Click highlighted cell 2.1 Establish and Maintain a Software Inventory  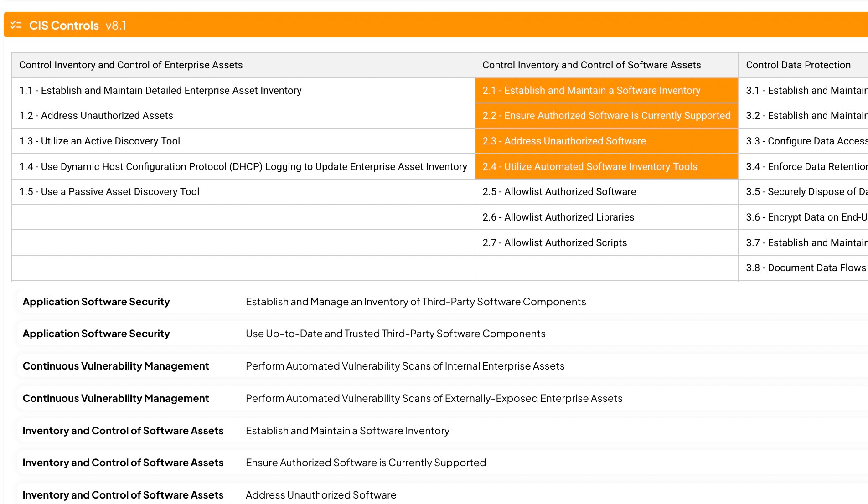[x=606, y=91]
